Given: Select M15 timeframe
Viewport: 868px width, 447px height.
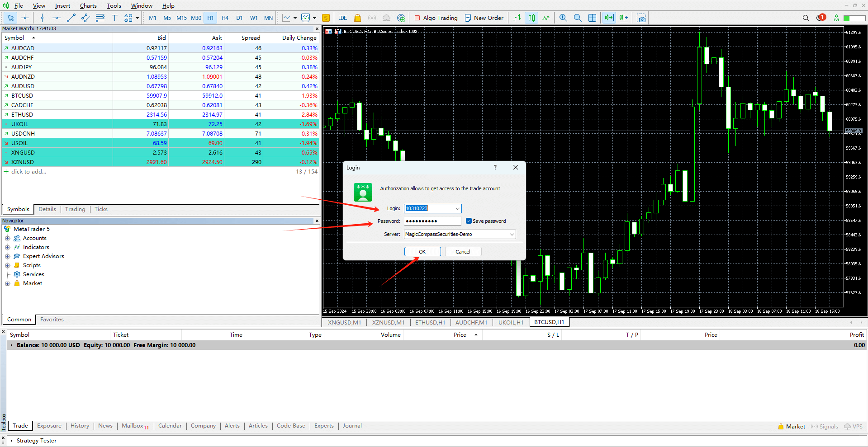Looking at the screenshot, I should click(x=181, y=18).
